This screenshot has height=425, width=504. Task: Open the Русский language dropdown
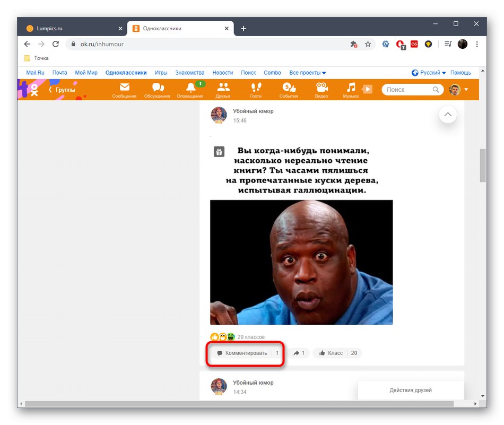click(x=430, y=72)
